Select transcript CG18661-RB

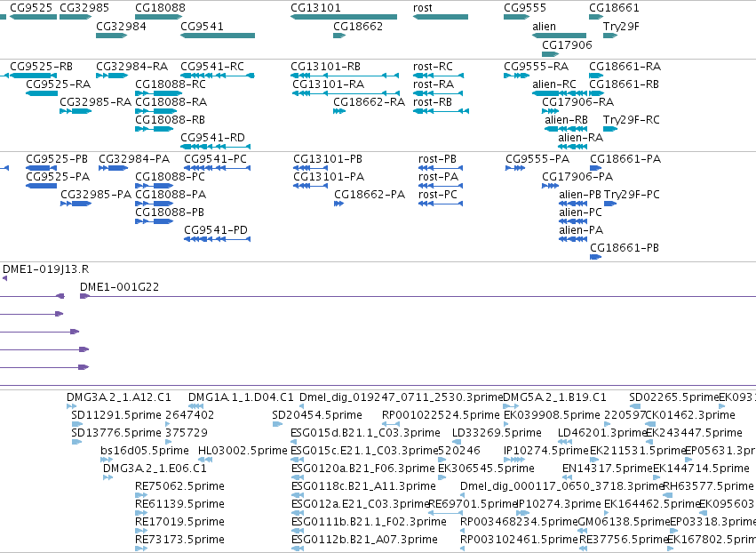596,93
